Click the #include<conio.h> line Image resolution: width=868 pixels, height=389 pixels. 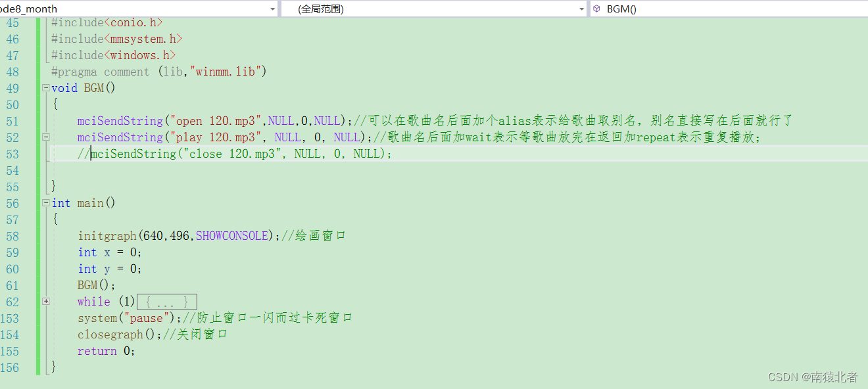107,22
